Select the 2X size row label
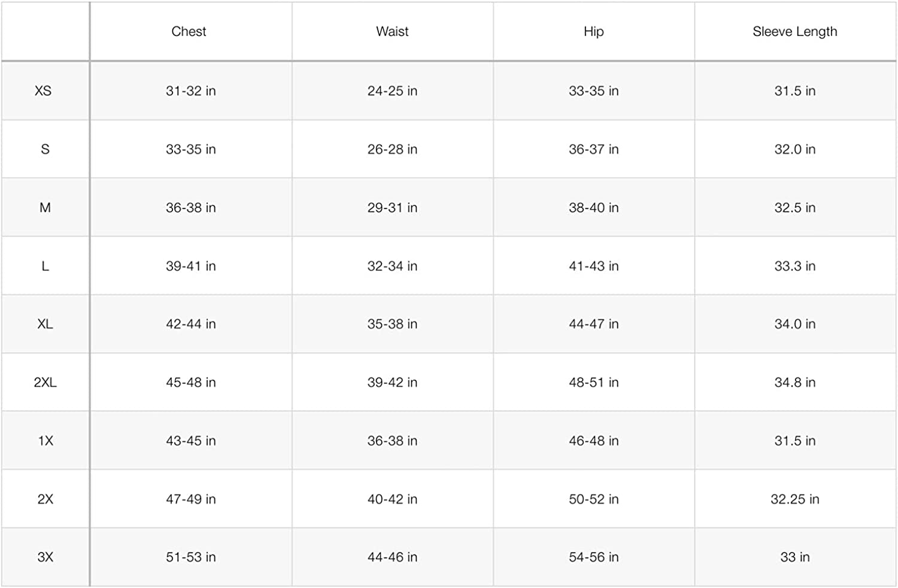This screenshot has height=588, width=898. pos(45,499)
